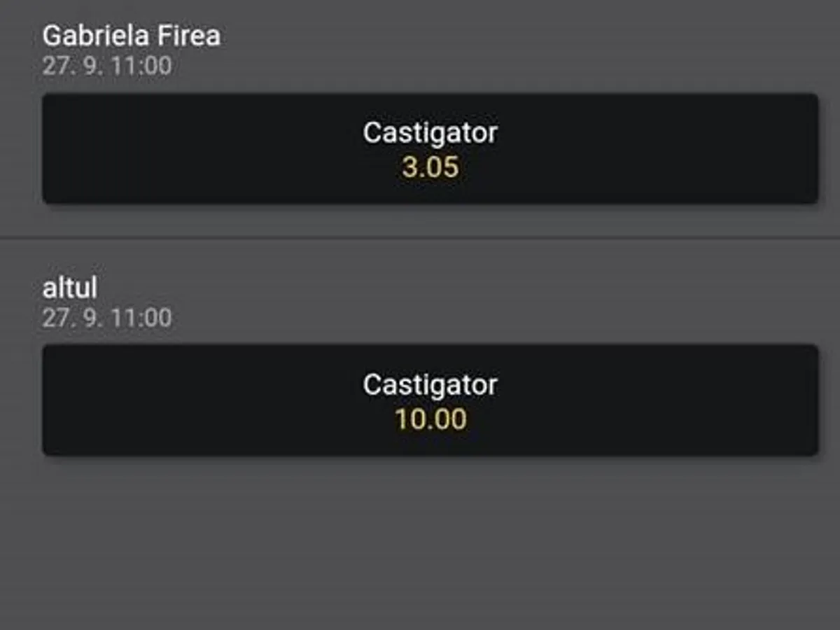
Task: Add the 3.05 selection to the betslip
Action: coord(430,148)
